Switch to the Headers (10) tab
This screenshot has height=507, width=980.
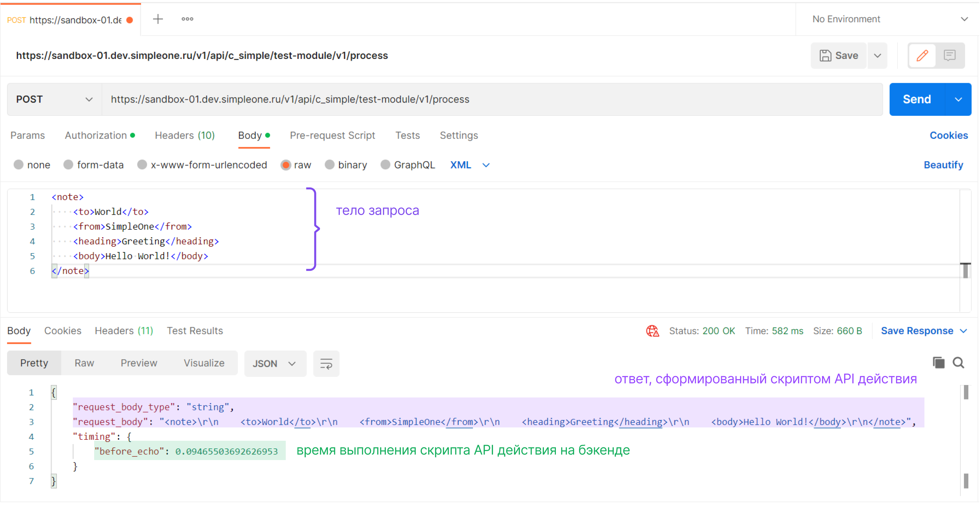click(185, 135)
